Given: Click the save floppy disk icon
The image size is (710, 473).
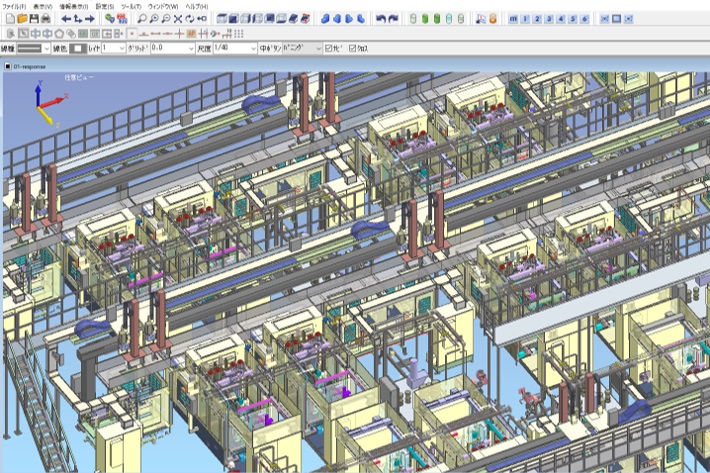Looking at the screenshot, I should tap(33, 19).
